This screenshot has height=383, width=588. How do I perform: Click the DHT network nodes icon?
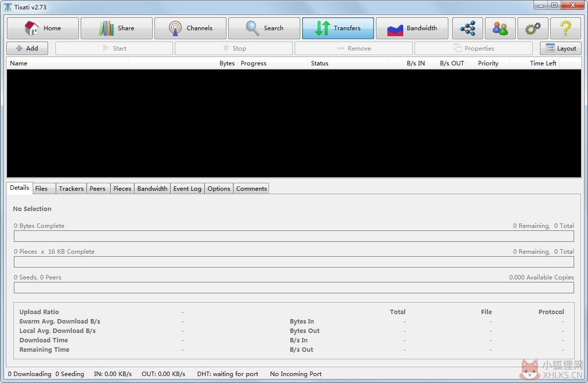(x=468, y=28)
